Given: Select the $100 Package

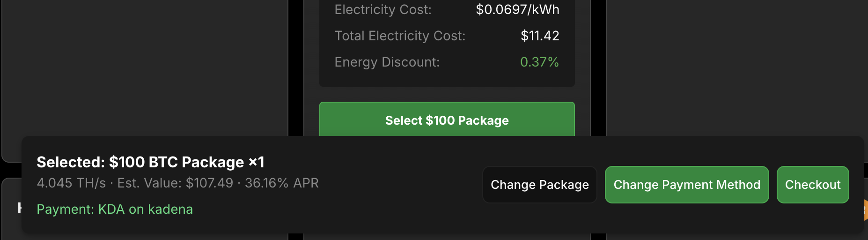Looking at the screenshot, I should [447, 120].
